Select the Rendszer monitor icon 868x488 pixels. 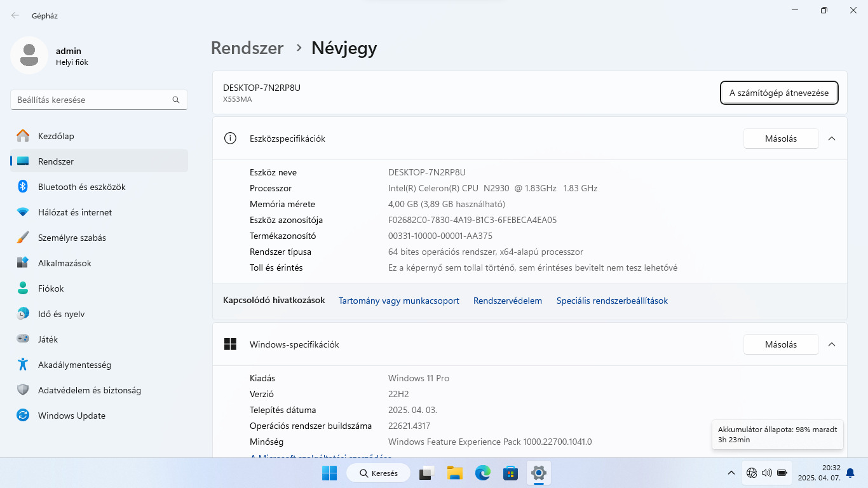tap(23, 161)
